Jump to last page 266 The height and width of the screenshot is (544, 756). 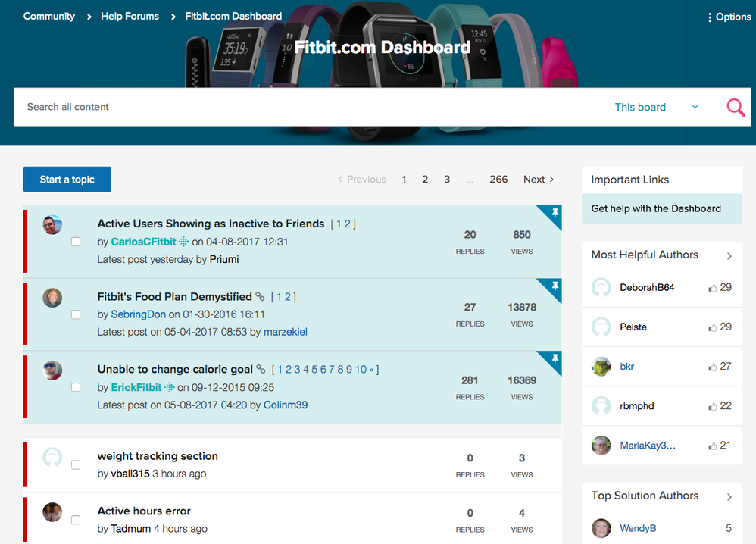point(498,180)
